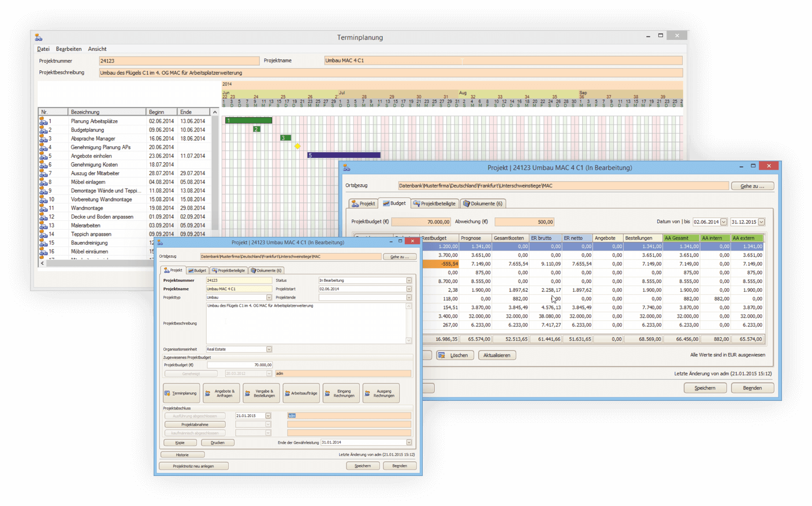
Task: Open the Angebote & Anfragen module
Action: (x=221, y=393)
